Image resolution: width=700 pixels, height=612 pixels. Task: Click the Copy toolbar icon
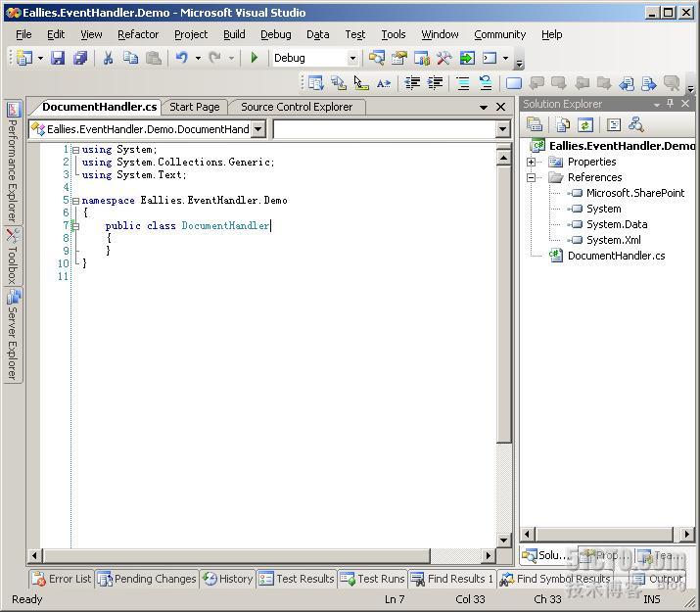[130, 58]
